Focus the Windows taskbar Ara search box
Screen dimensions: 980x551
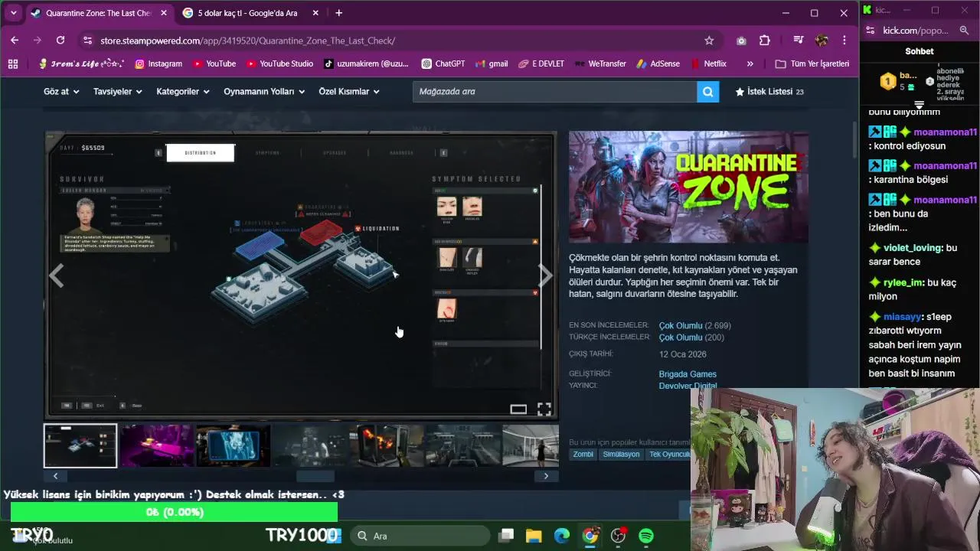coord(420,536)
